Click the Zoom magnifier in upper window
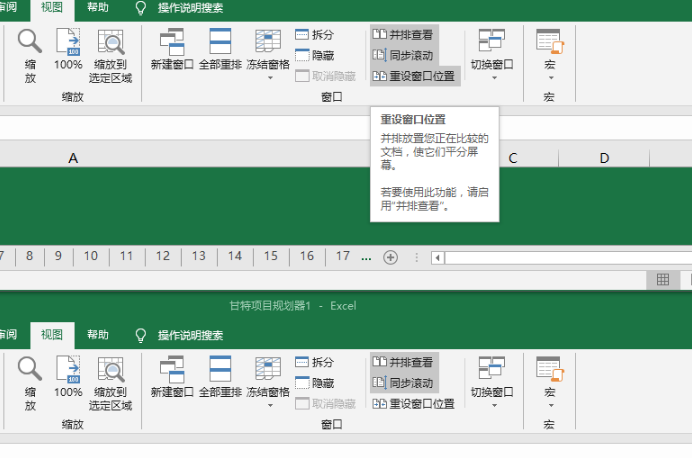This screenshot has height=458, width=692. click(30, 56)
